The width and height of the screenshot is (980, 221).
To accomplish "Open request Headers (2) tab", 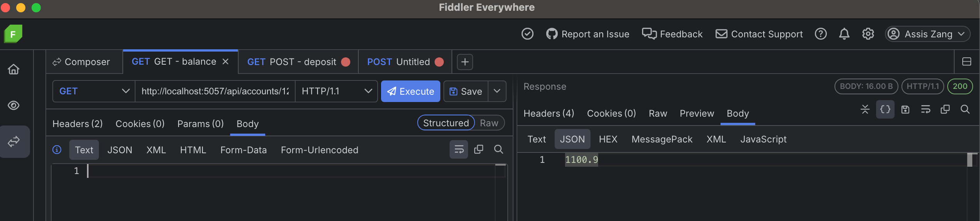I will click(x=77, y=124).
